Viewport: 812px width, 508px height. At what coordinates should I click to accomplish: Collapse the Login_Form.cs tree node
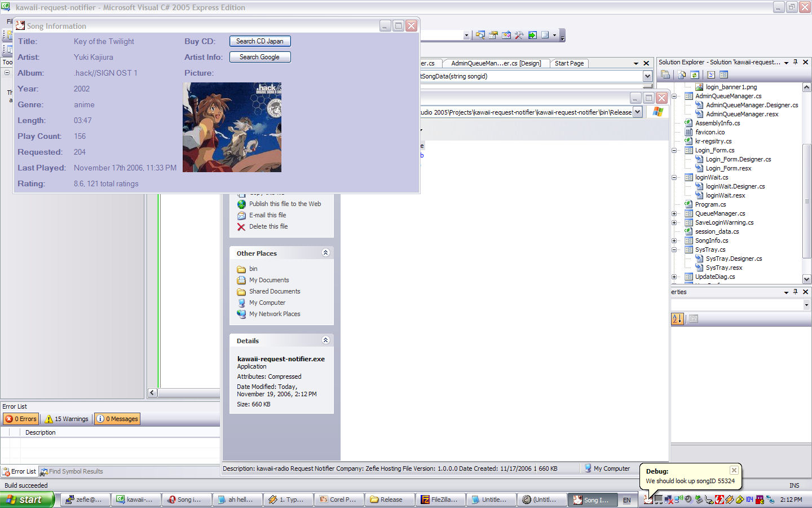674,150
